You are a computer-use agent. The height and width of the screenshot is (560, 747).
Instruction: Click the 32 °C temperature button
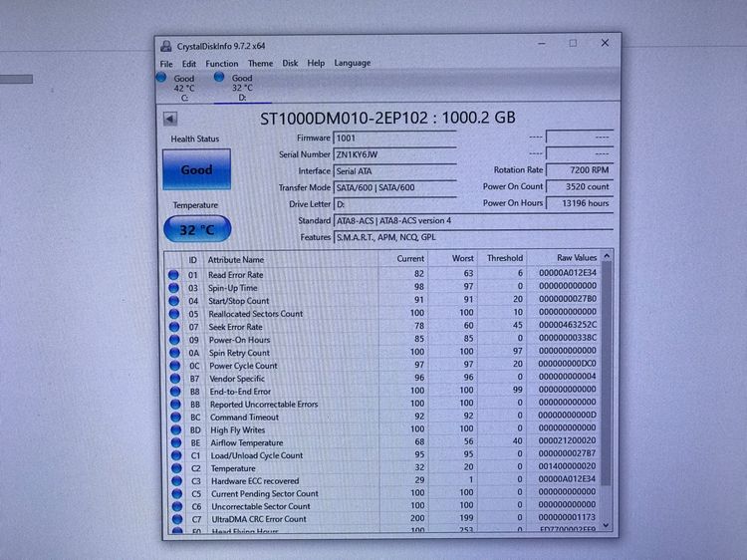(x=197, y=229)
